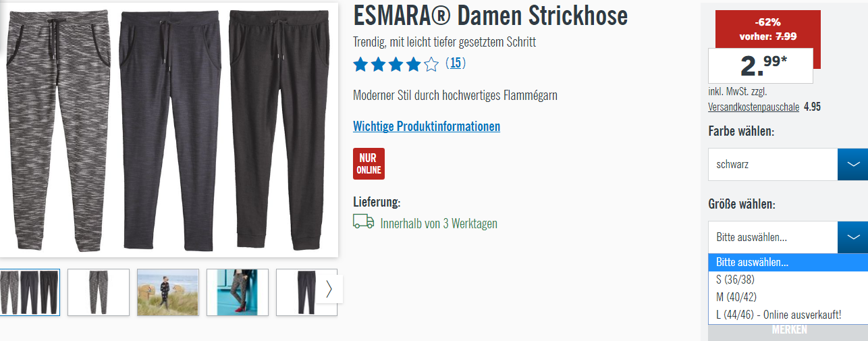Click the delivery truck icon
The width and height of the screenshot is (868, 341).
(x=363, y=221)
